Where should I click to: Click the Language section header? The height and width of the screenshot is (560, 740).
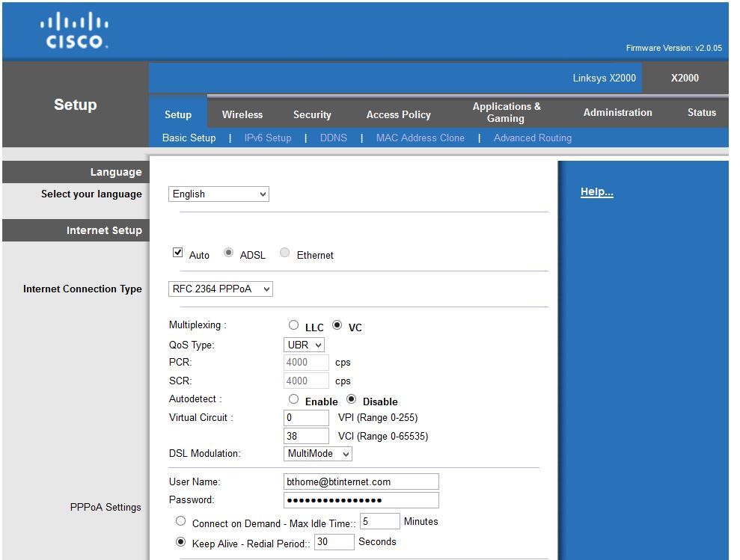(116, 172)
